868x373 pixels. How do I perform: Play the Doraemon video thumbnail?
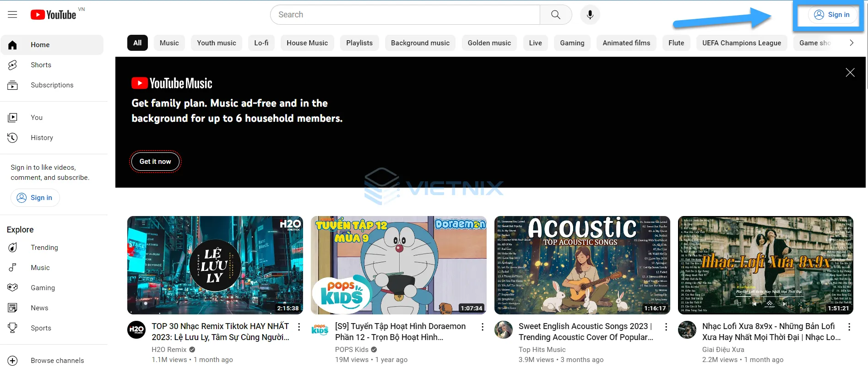(x=399, y=265)
